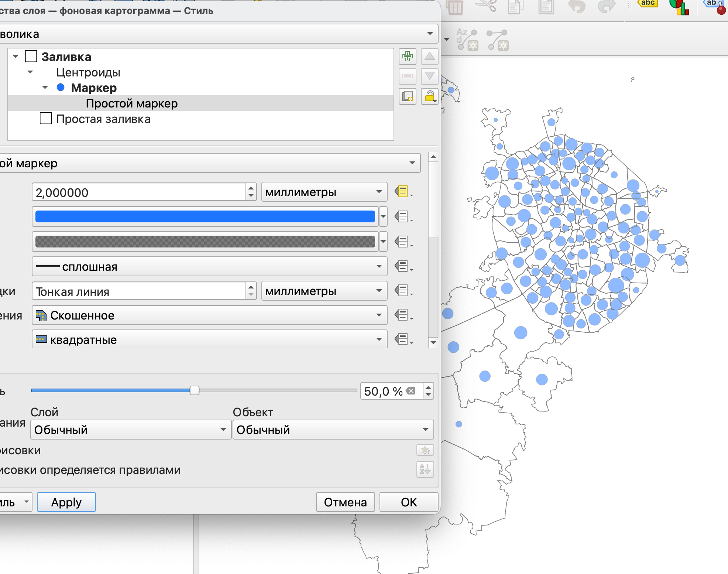The width and height of the screenshot is (728, 574).
Task: Click the duplicate symbol layer icon
Action: click(407, 96)
